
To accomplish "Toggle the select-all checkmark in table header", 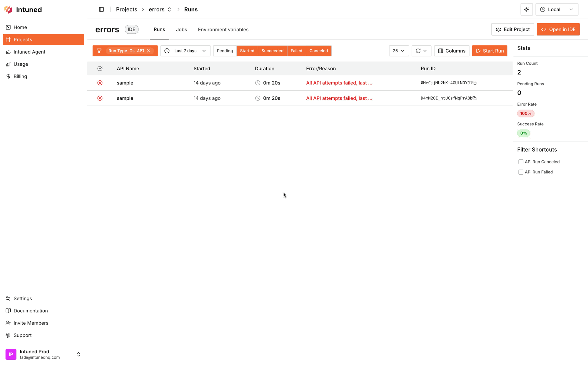I will coord(100,68).
